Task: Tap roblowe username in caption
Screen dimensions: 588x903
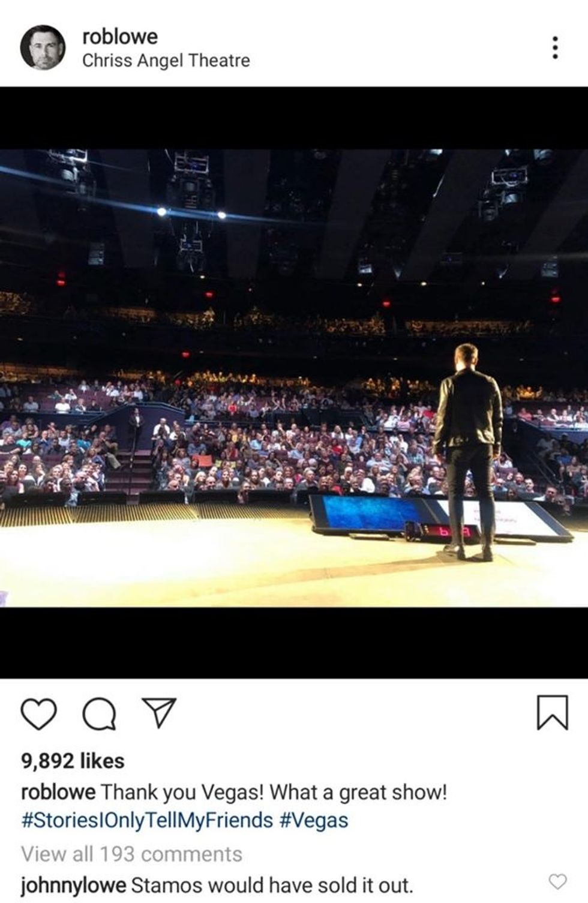Action: pos(58,792)
